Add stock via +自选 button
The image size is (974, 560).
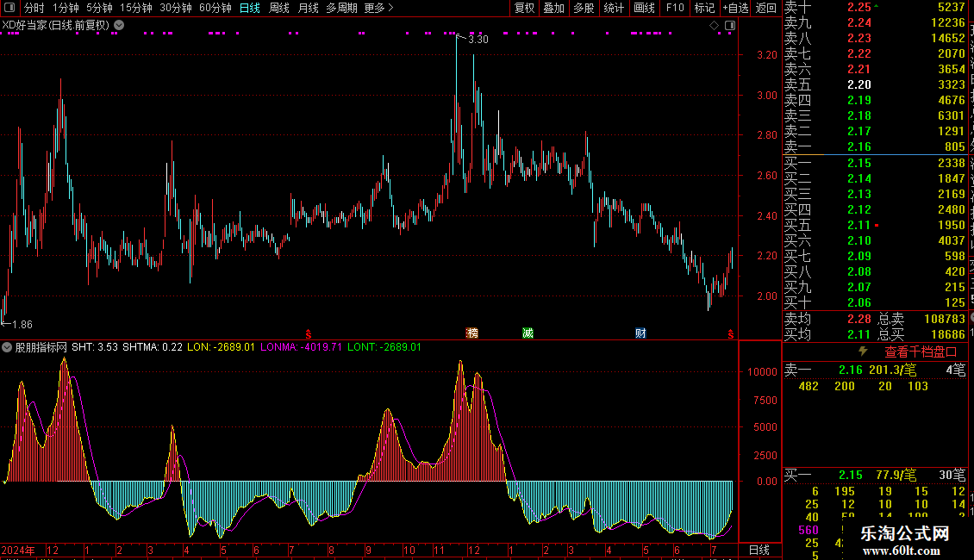[x=735, y=8]
